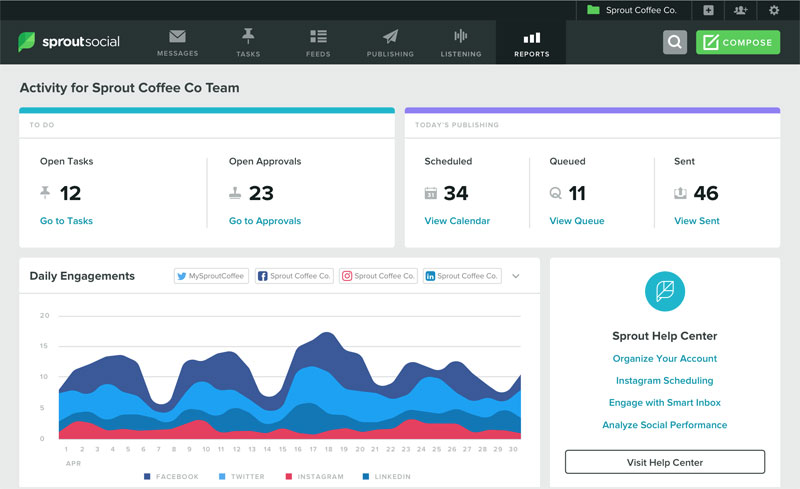
Task: Click the Sent count 46
Action: pos(706,193)
